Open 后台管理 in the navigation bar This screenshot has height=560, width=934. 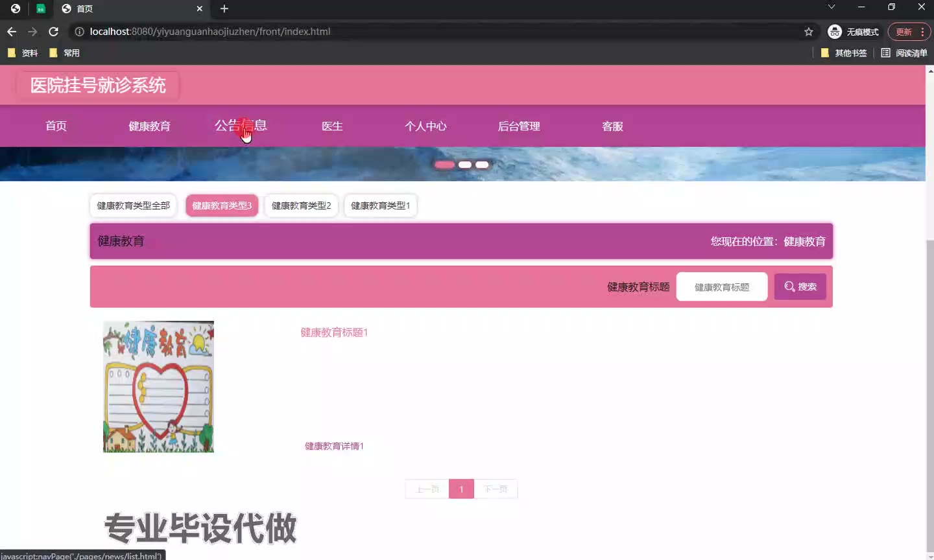519,126
